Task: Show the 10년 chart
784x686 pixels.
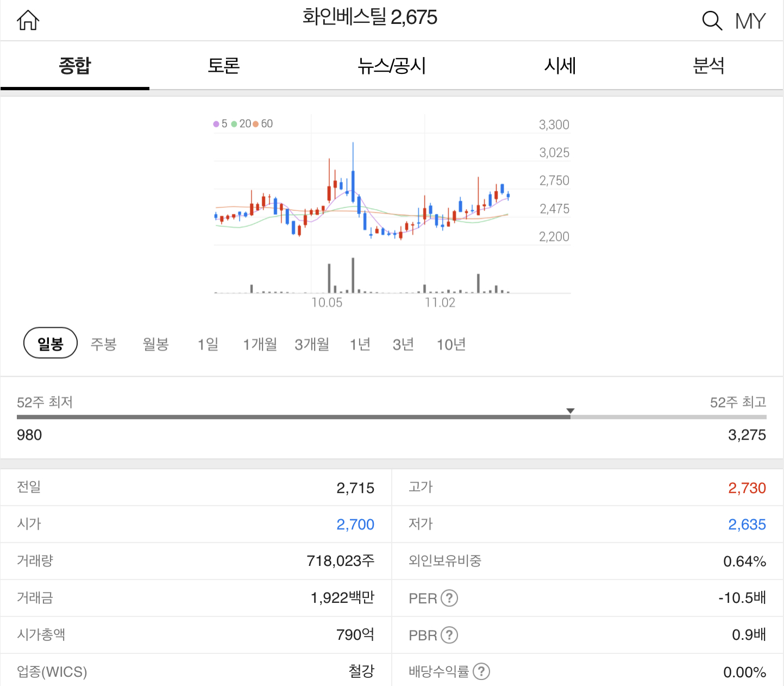Action: [x=451, y=344]
